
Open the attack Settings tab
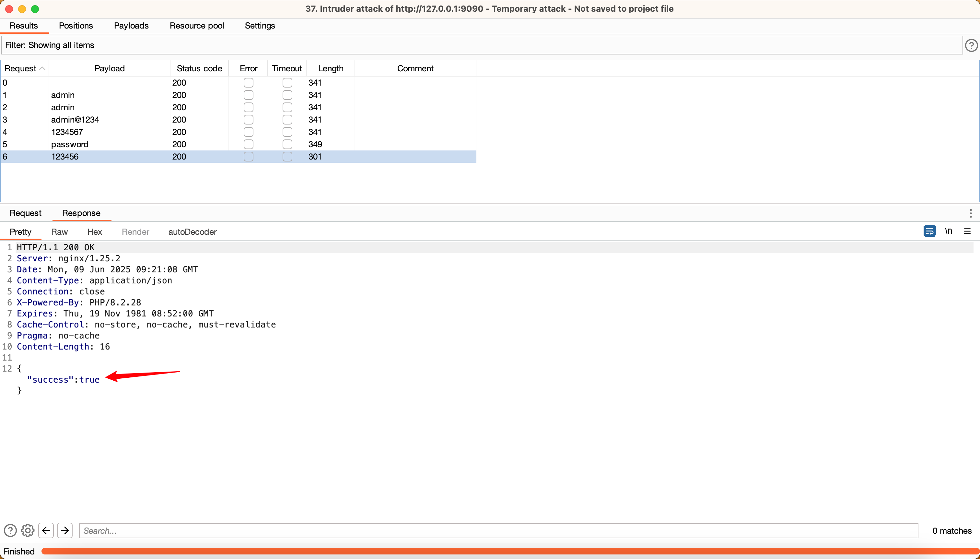pyautogui.click(x=260, y=26)
